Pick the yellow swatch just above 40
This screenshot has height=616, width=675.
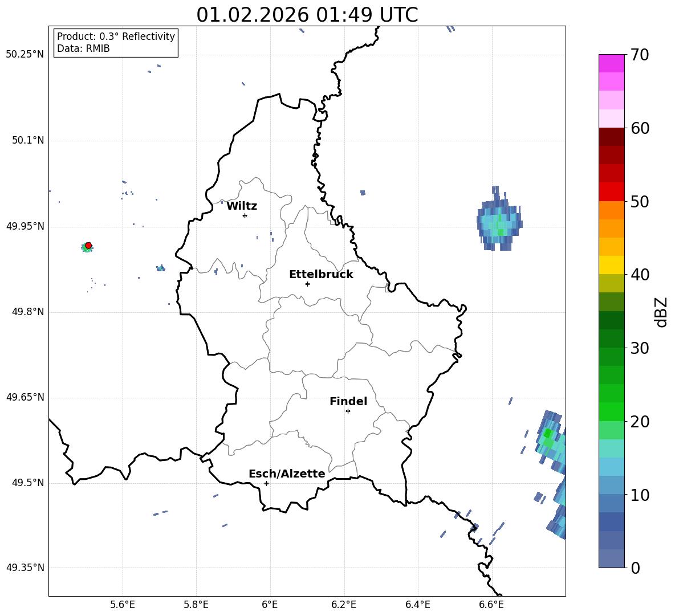pyautogui.click(x=611, y=265)
